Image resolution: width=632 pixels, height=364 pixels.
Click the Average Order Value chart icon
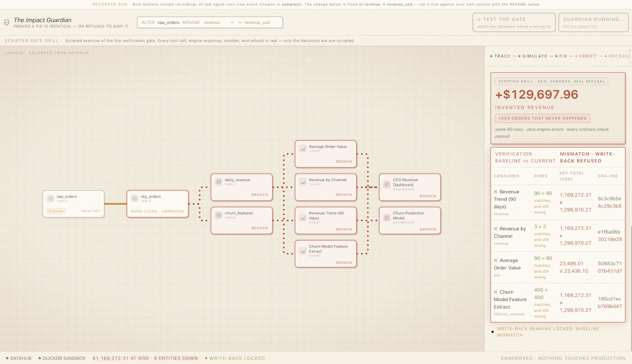pyautogui.click(x=303, y=148)
